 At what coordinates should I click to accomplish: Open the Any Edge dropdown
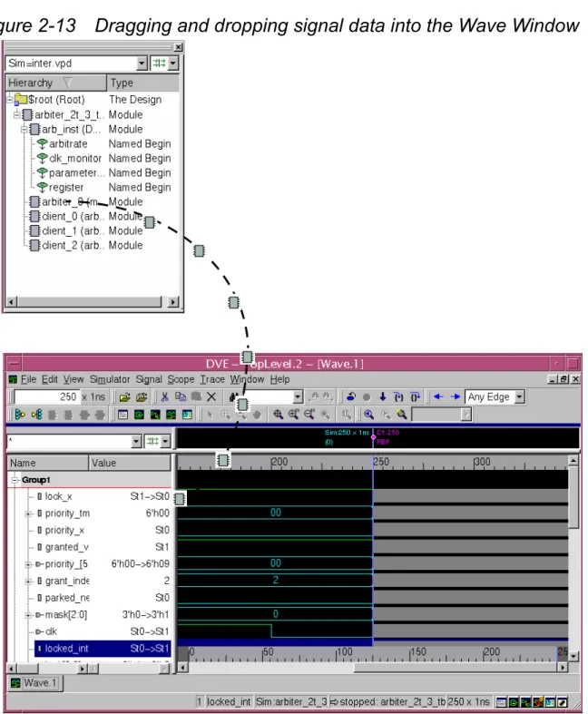(519, 396)
